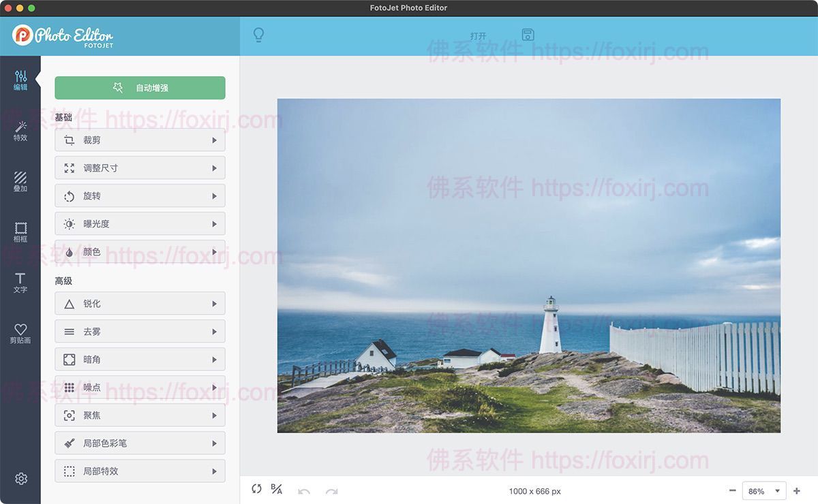Click the 自动增强 auto enhance button
Viewport: 818px width, 504px height.
coord(140,88)
